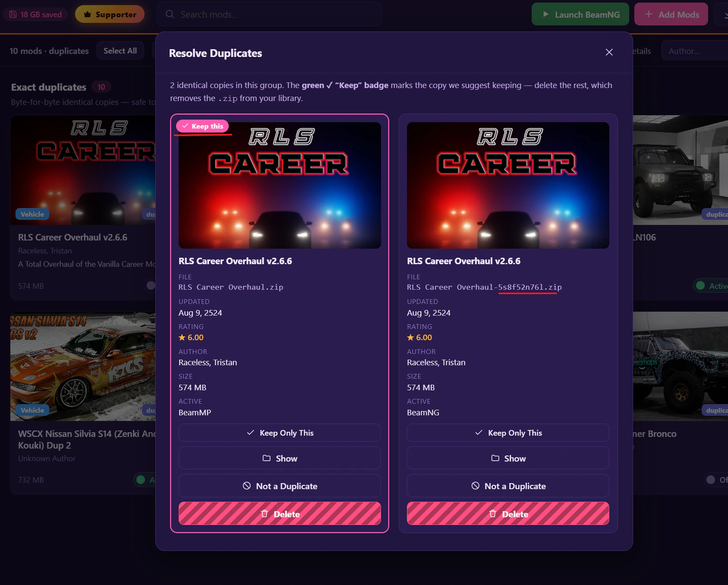Toggle the Active switch on the N106 card
728x585 pixels.
(x=711, y=286)
